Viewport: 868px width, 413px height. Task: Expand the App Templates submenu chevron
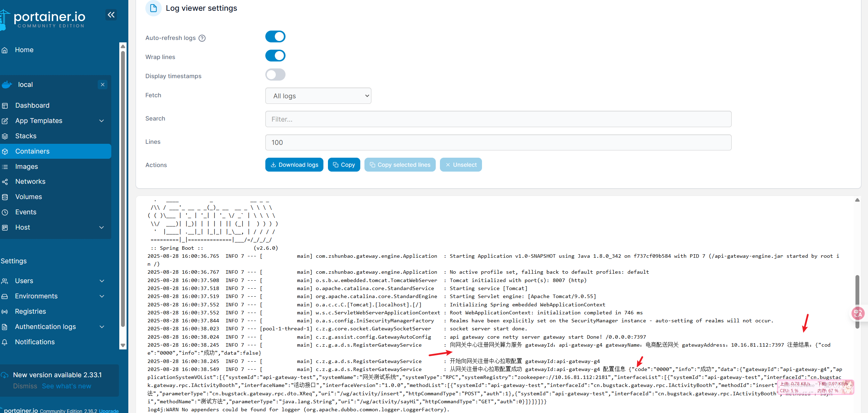coord(102,121)
